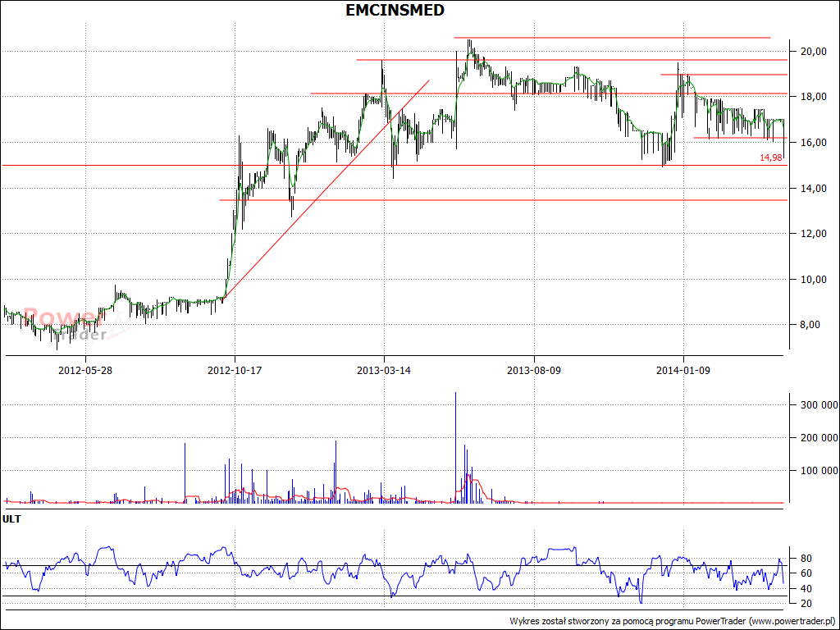Click the 2012-05-28 date label

[85, 370]
